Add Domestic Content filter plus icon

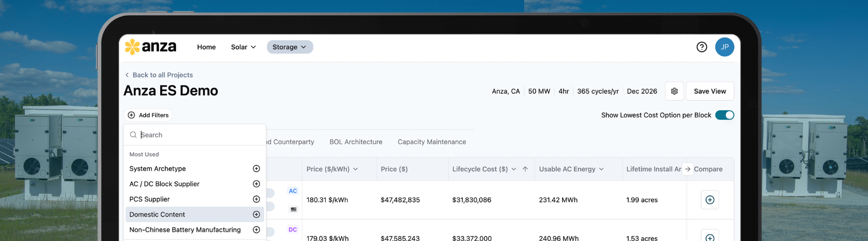pos(257,214)
